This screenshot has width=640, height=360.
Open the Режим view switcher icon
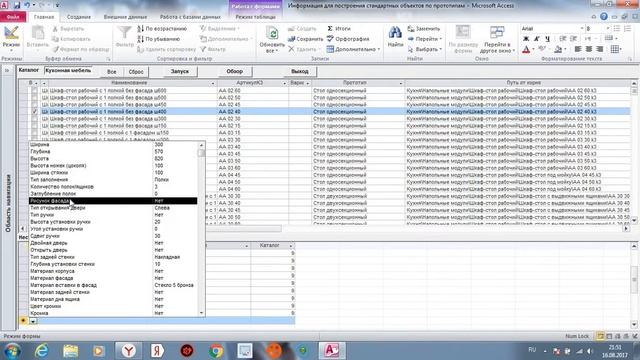[11, 33]
